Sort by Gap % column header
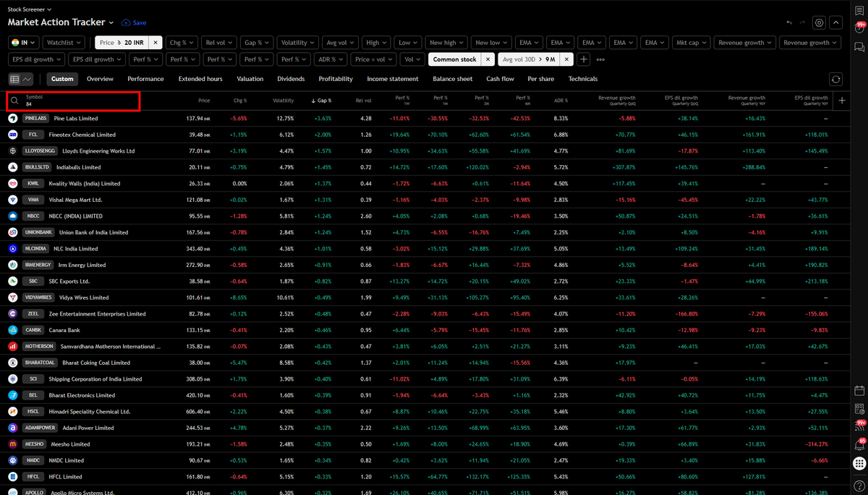Viewport: 868px width, 495px height. (321, 101)
